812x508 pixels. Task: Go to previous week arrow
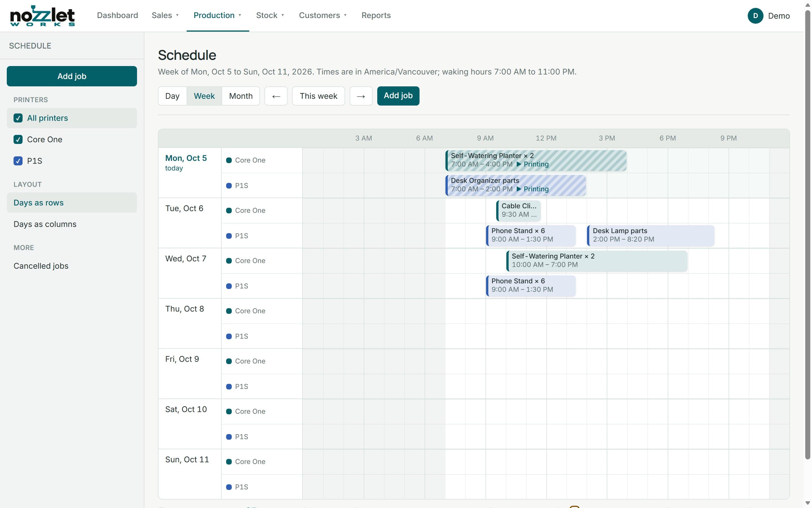276,96
